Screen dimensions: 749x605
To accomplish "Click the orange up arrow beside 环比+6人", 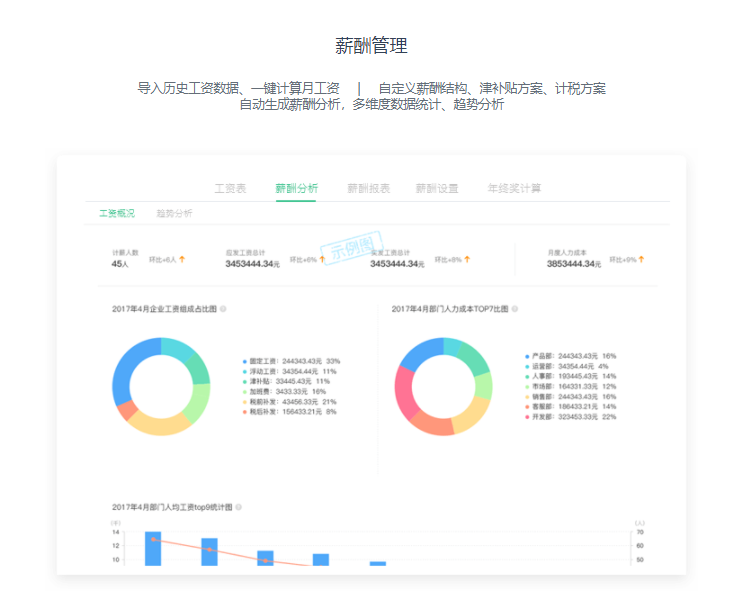I will click(182, 259).
